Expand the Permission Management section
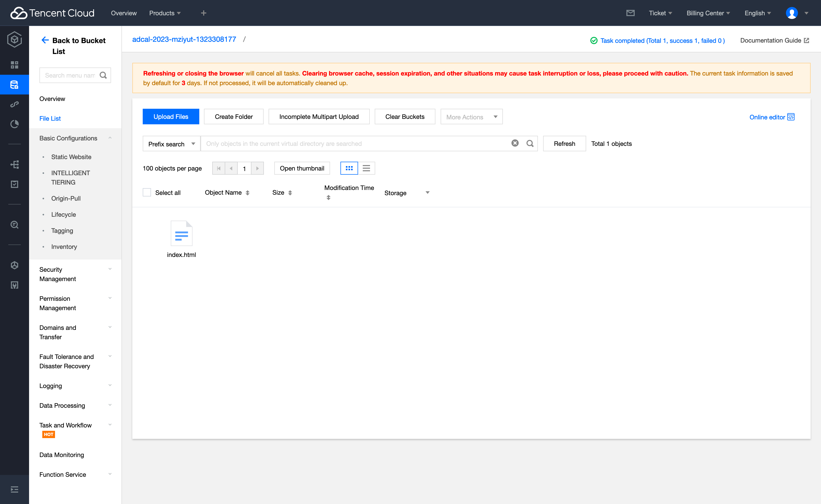This screenshot has width=821, height=504. coord(110,298)
